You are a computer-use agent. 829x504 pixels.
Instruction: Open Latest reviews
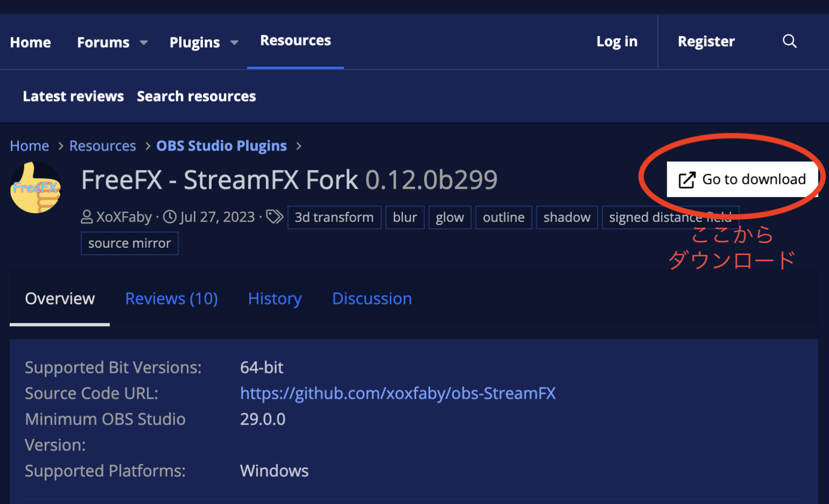[73, 96]
